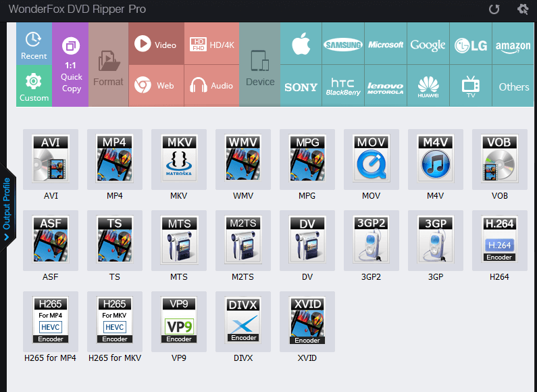Open the Audio format category

click(x=211, y=86)
